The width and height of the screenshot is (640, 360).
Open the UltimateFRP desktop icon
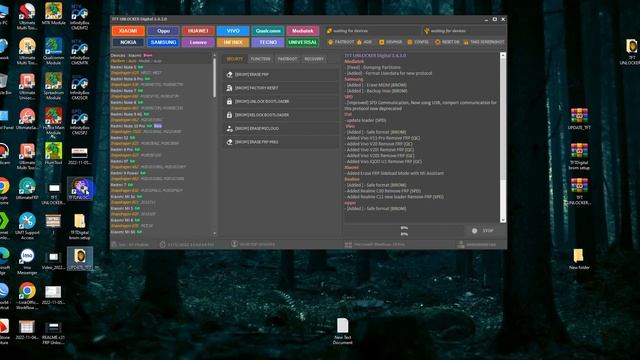(27, 189)
